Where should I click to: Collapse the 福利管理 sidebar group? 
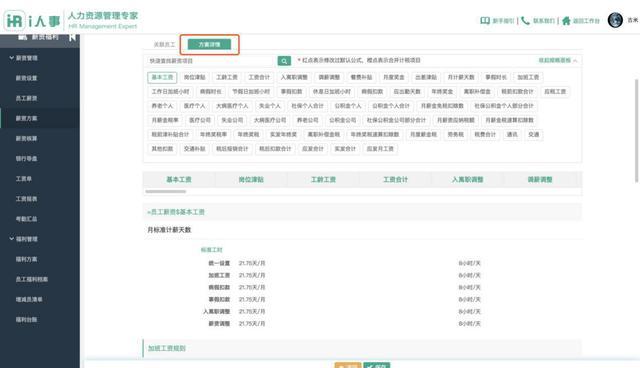click(11, 239)
